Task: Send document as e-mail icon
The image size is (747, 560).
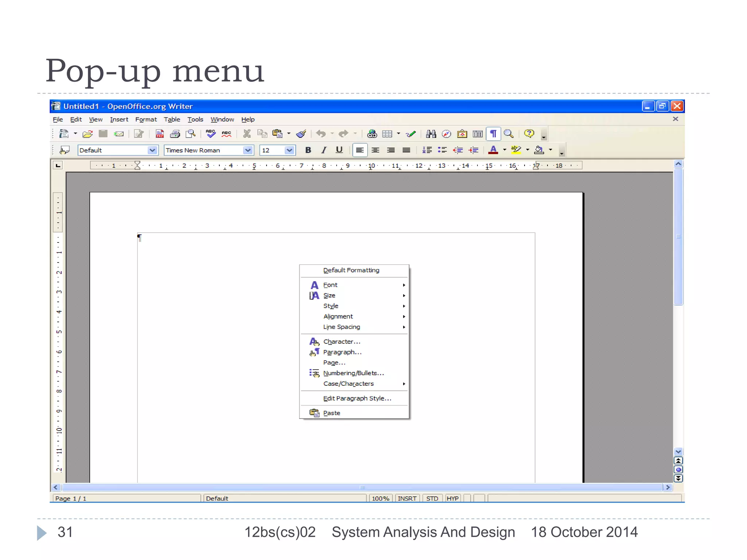Action: pos(119,134)
